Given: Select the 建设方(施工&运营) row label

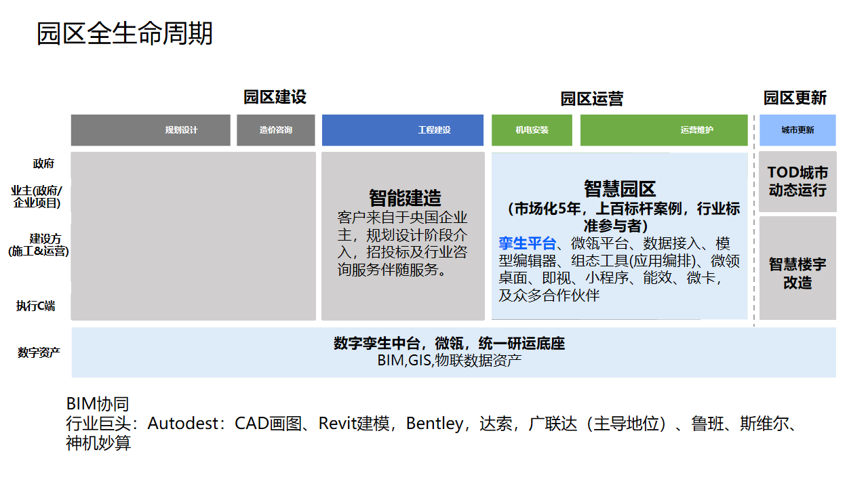Looking at the screenshot, I should coord(39,245).
